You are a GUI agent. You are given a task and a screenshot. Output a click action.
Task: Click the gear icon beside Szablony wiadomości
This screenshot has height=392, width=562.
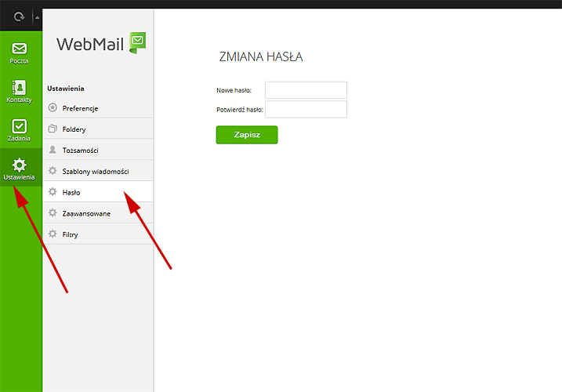[53, 171]
